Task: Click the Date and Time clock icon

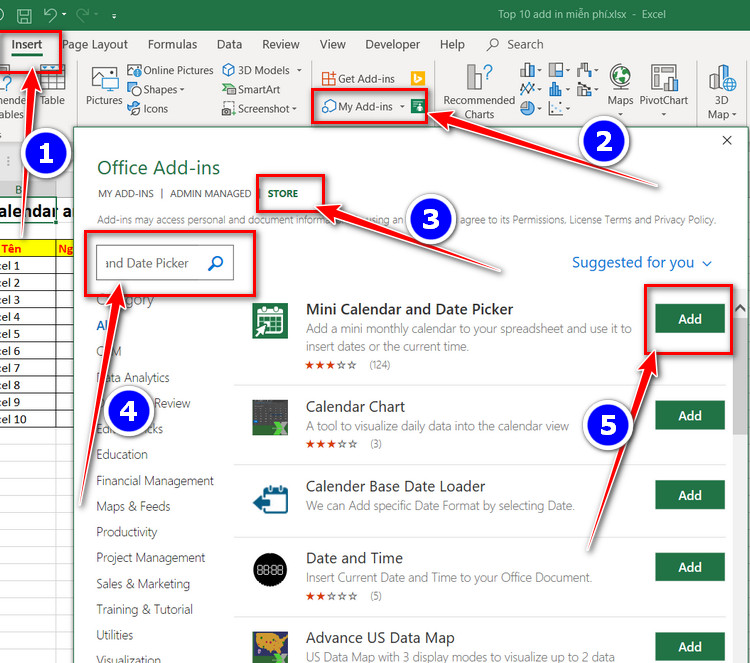Action: pyautogui.click(x=270, y=569)
